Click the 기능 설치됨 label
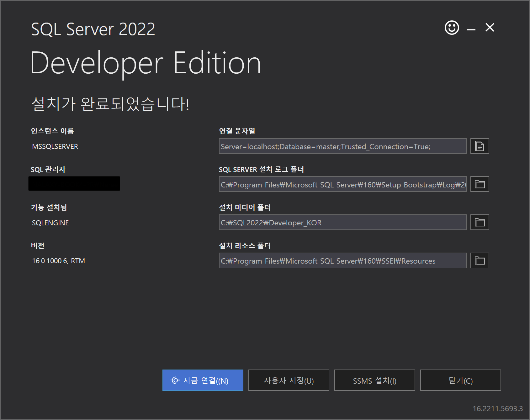530x420 pixels. [49, 207]
